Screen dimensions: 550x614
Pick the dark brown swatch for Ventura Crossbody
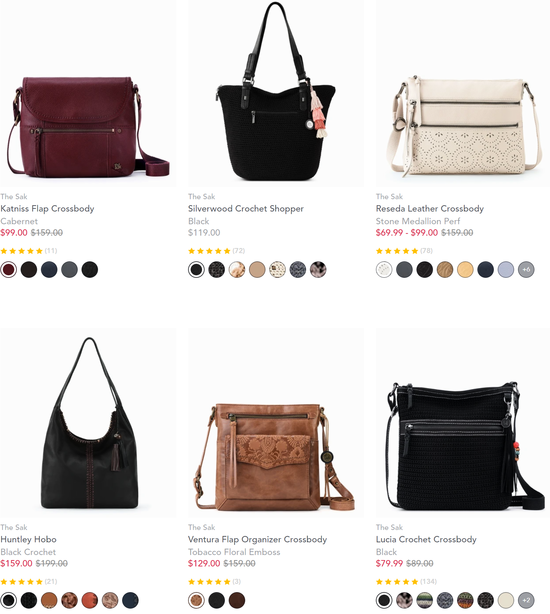click(x=237, y=600)
